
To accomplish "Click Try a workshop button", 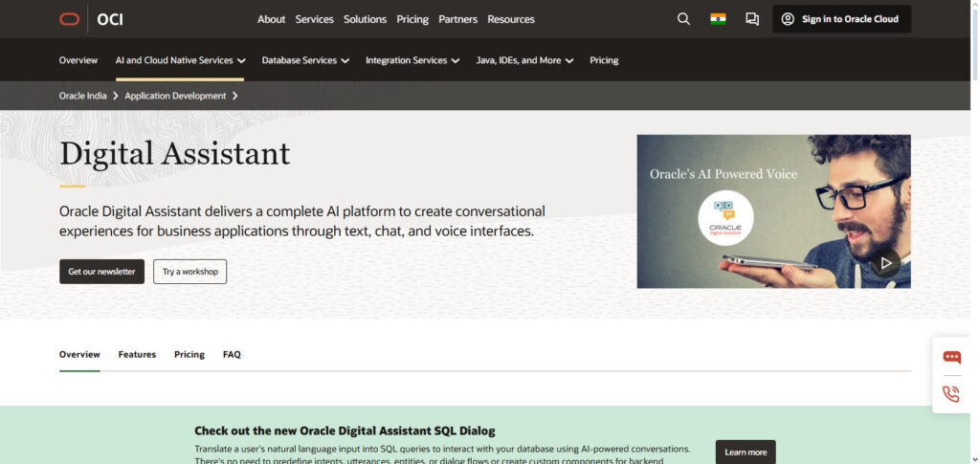I will [x=190, y=272].
